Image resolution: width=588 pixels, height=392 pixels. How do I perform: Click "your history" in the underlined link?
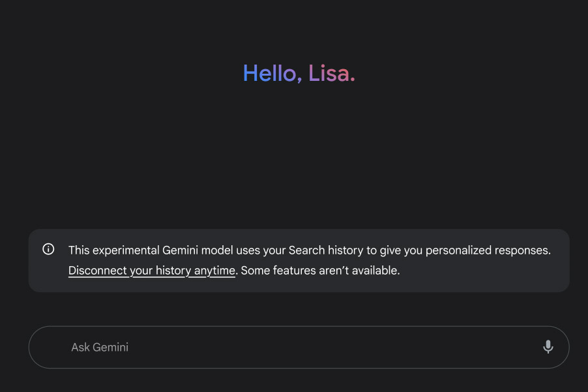pyautogui.click(x=160, y=271)
